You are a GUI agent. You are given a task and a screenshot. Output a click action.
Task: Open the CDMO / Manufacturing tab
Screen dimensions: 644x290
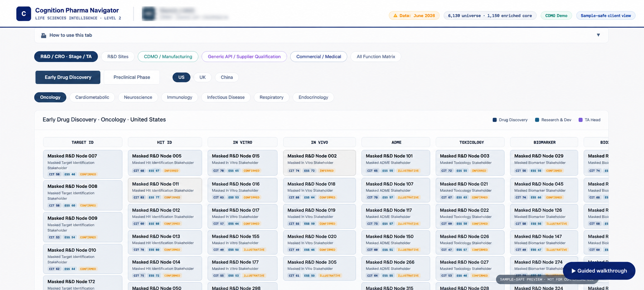point(168,56)
